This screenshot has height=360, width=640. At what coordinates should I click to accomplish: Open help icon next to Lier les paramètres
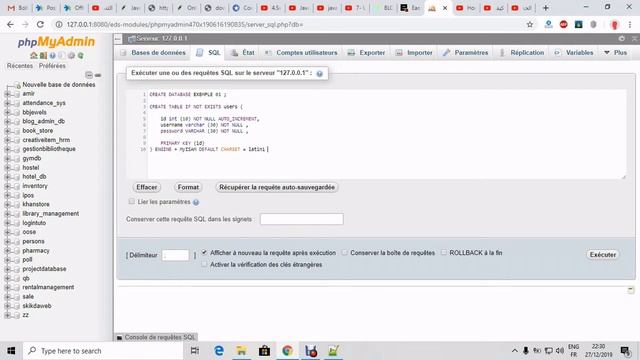pyautogui.click(x=196, y=202)
